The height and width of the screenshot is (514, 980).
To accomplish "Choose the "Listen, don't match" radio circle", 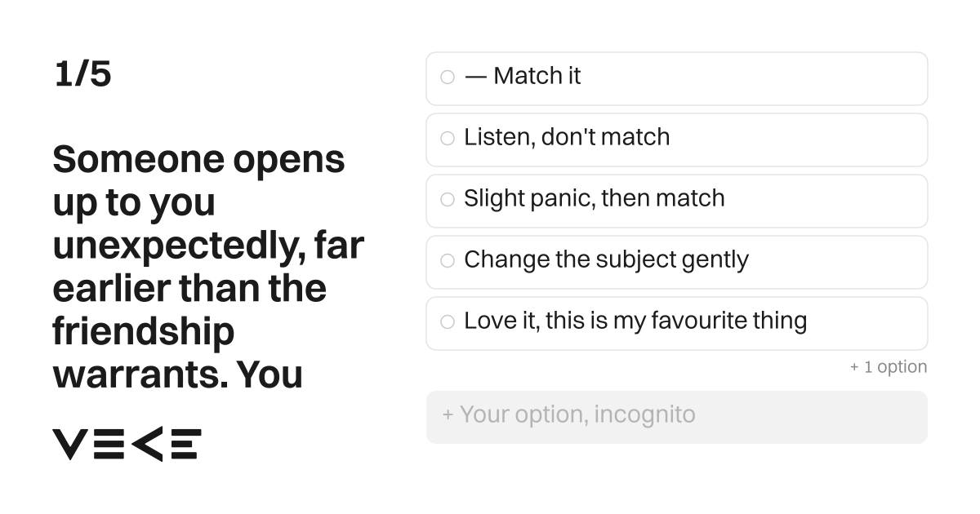I will click(x=447, y=139).
